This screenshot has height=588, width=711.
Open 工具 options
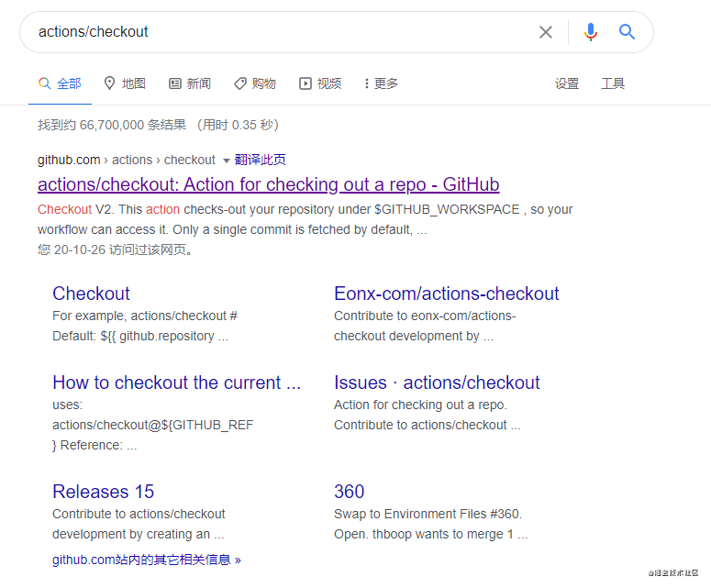coord(613,83)
